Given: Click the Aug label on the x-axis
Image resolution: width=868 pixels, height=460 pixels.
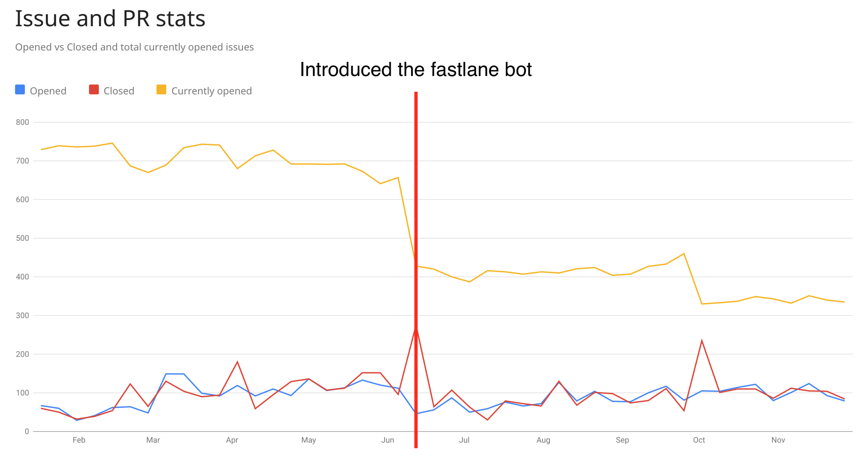Looking at the screenshot, I should click(x=543, y=440).
